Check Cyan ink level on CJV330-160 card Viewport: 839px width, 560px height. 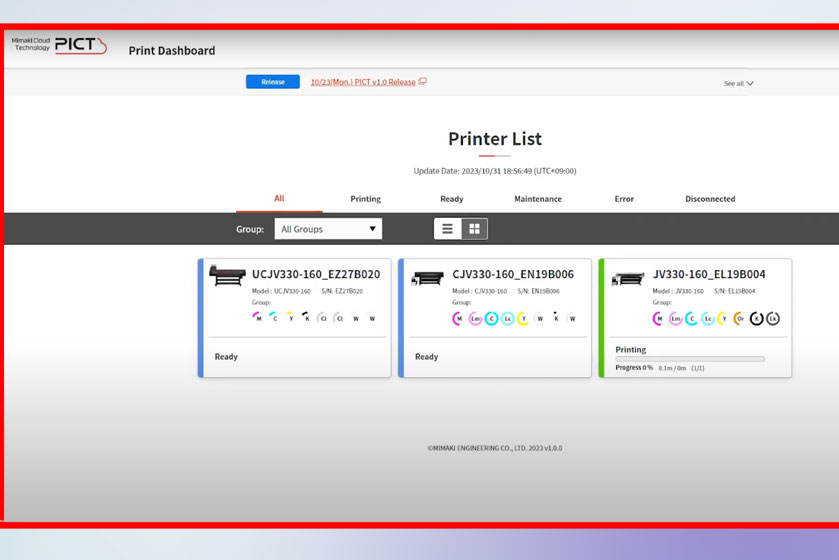pos(491,319)
